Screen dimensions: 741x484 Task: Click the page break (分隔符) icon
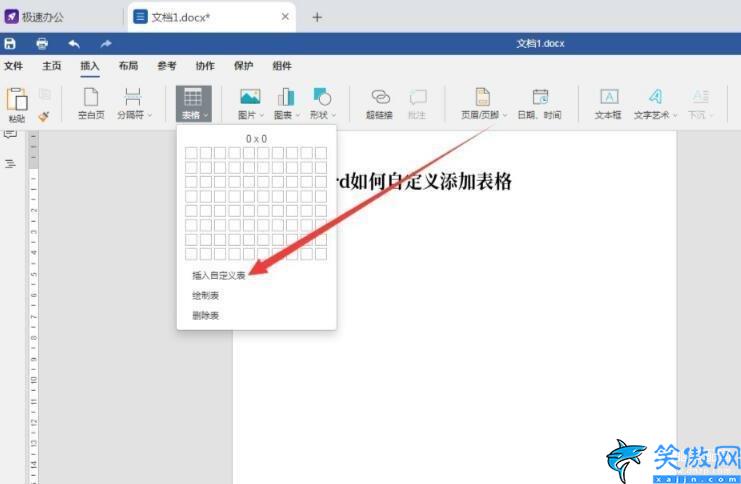[x=133, y=97]
